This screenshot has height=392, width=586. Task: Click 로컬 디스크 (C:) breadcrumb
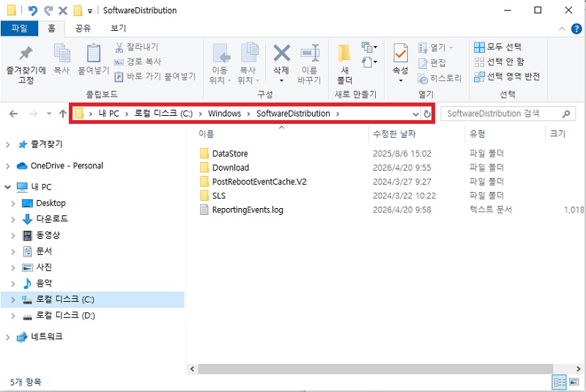tap(163, 114)
